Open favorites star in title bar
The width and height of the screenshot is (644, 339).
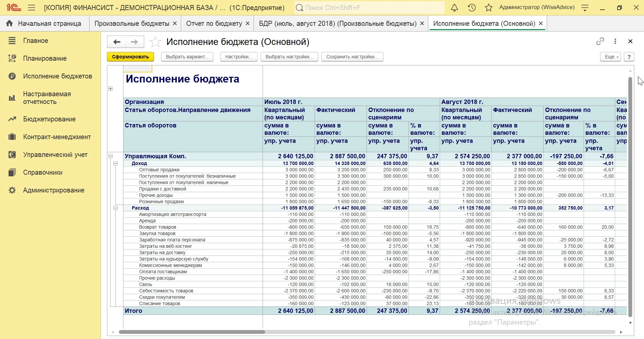tap(489, 8)
